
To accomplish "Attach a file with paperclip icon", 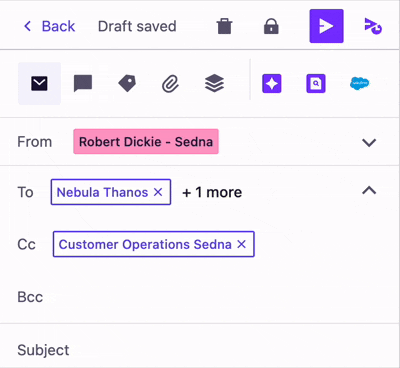I will [170, 83].
